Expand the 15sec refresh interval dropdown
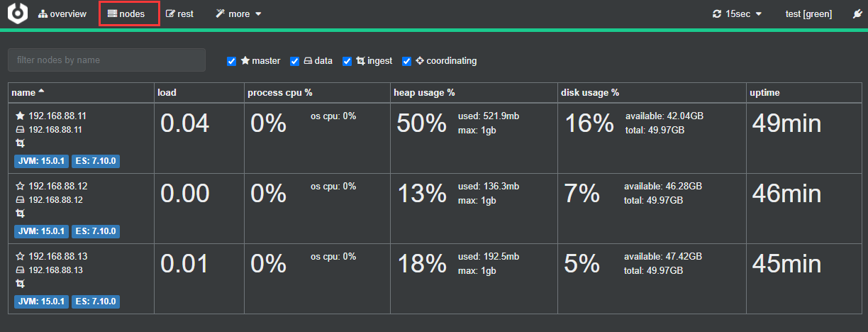 pos(738,14)
